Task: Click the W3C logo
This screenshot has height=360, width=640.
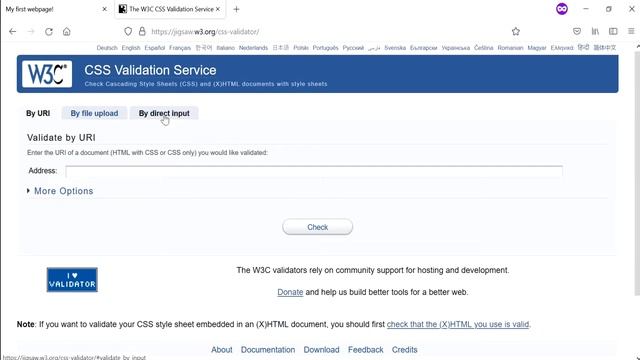Action: coord(47,74)
